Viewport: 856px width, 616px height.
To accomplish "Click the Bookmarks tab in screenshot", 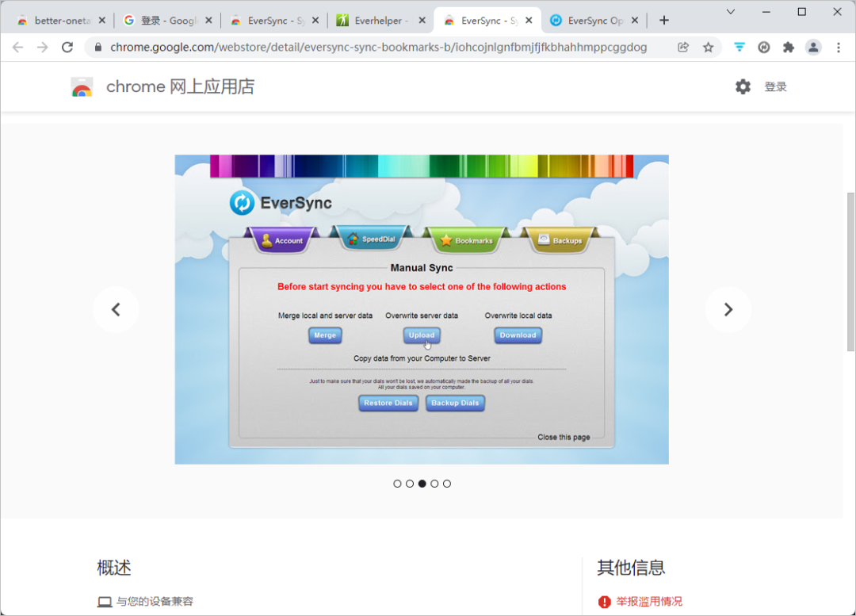I will 466,240.
